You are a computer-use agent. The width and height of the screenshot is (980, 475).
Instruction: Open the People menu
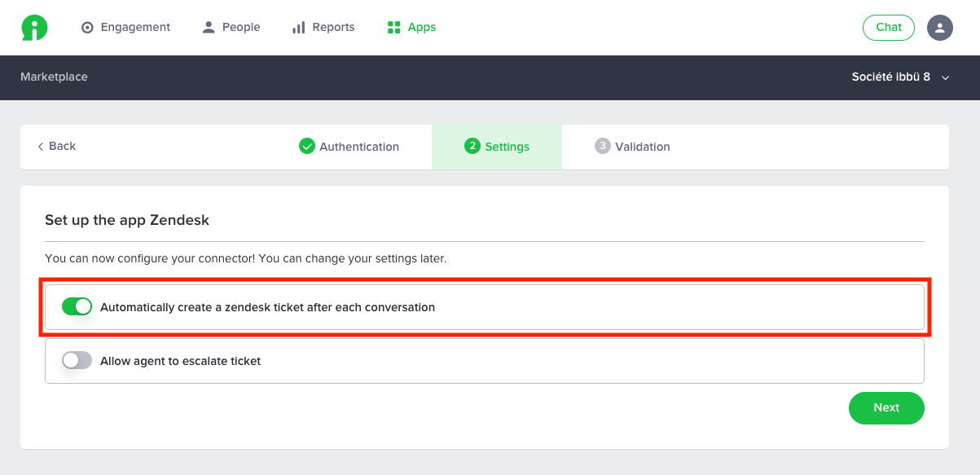coord(231,28)
